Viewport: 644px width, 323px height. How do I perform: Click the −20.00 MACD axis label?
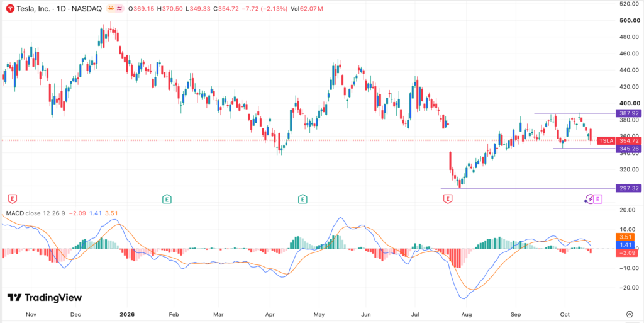[x=629, y=288]
